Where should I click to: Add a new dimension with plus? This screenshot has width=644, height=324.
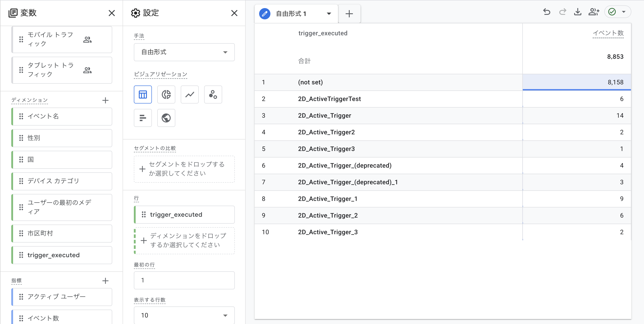click(105, 100)
